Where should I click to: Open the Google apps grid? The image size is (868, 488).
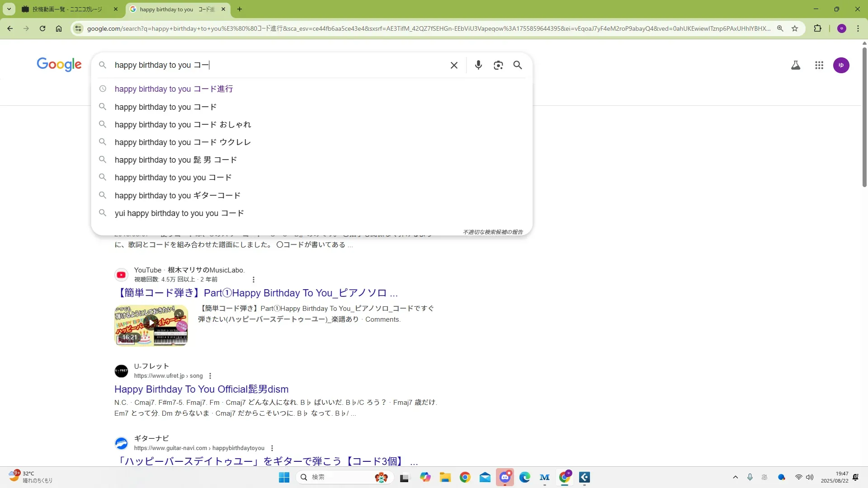pos(819,65)
